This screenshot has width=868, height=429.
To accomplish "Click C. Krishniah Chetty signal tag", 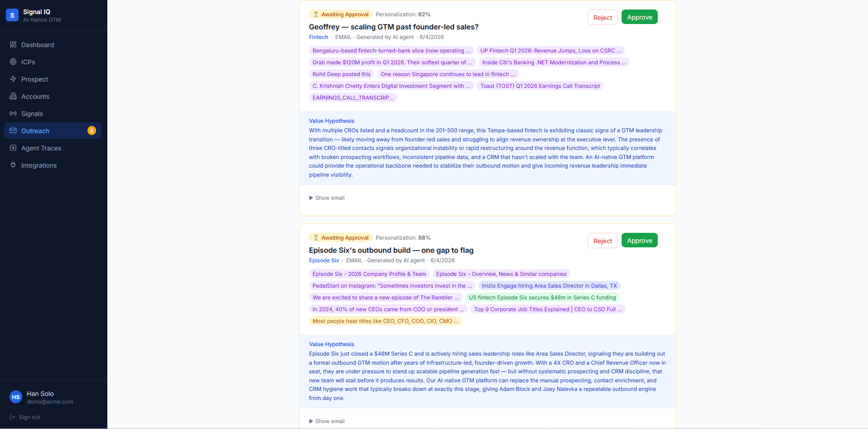I will coord(391,86).
